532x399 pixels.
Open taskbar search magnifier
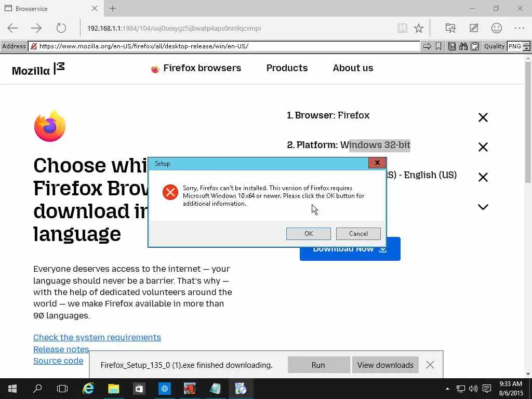[37, 389]
